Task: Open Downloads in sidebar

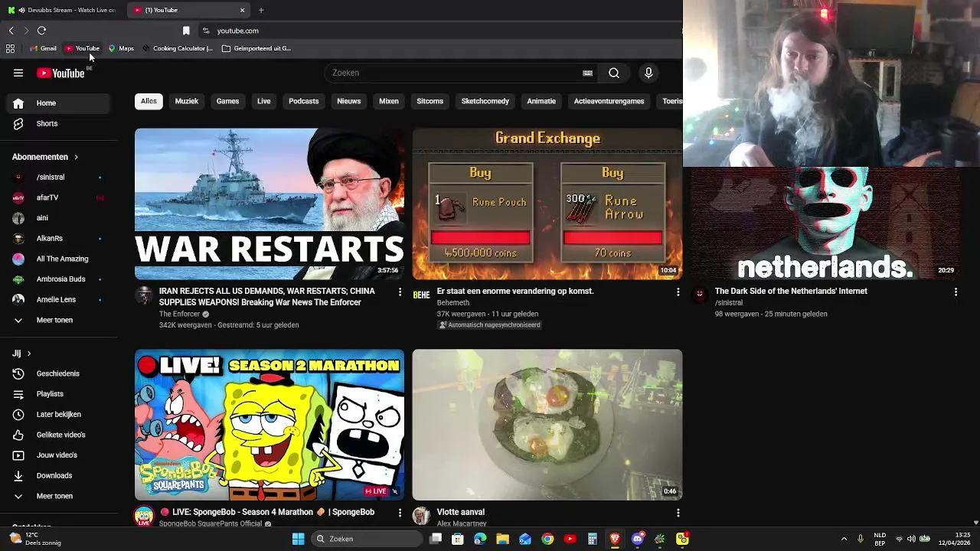Action: click(59, 475)
